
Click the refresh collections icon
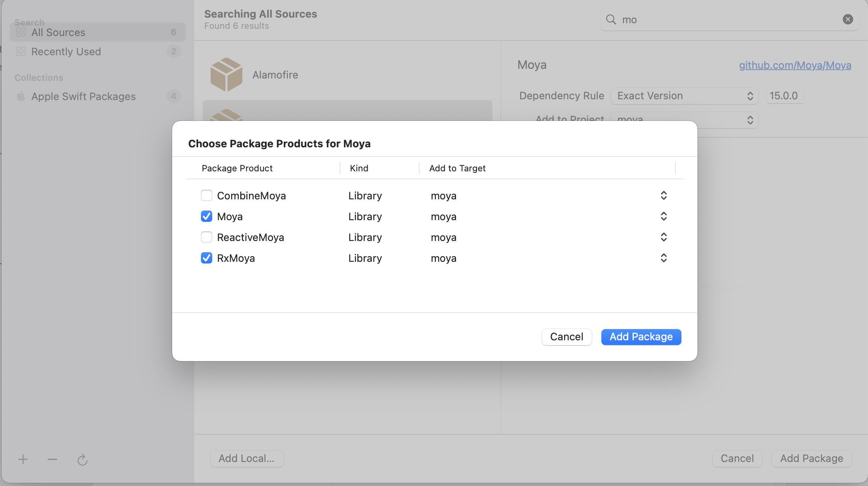[x=82, y=460]
